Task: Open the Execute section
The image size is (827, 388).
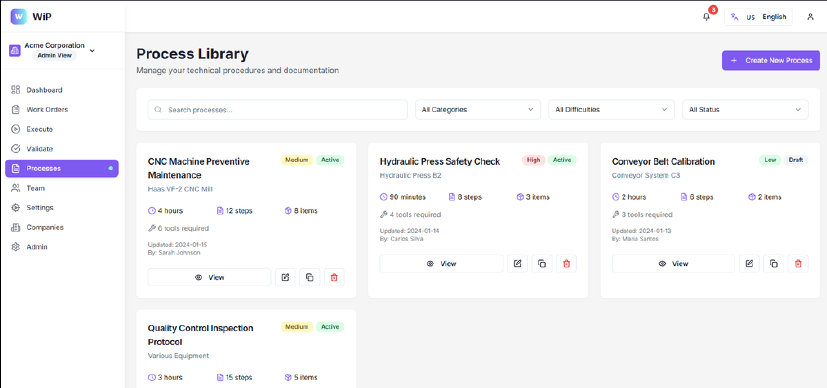Action: pyautogui.click(x=62, y=129)
